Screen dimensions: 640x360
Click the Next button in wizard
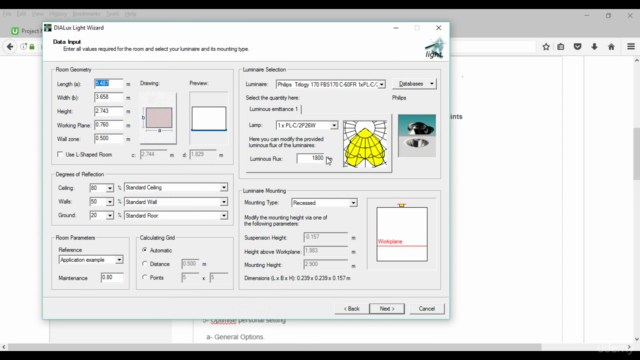[387, 309]
